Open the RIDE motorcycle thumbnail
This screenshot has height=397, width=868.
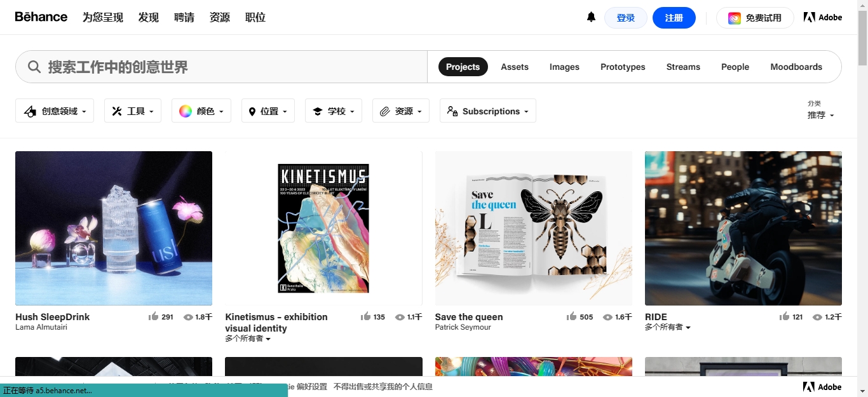pyautogui.click(x=743, y=228)
